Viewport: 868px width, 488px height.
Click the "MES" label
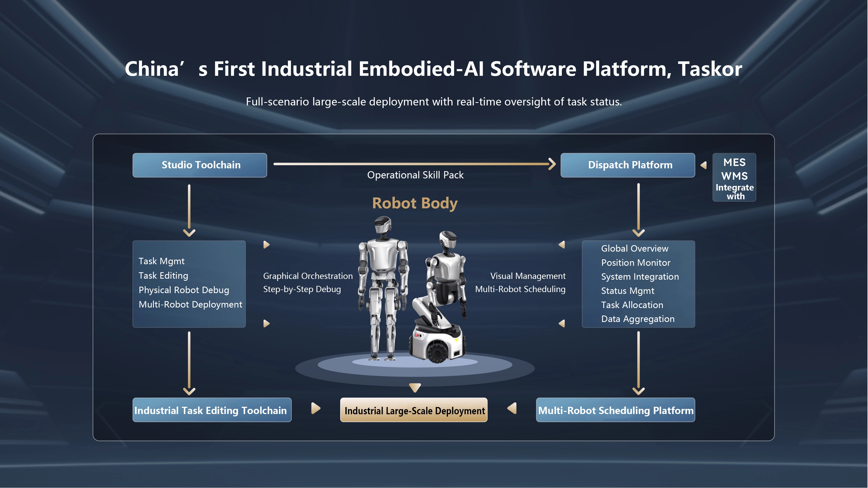tap(735, 162)
